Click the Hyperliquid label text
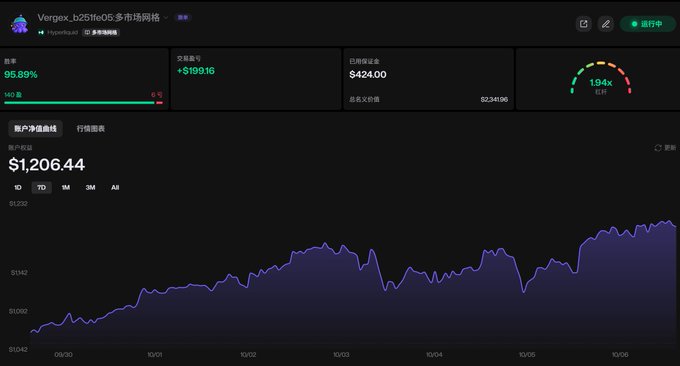680x366 pixels. pyautogui.click(x=62, y=33)
